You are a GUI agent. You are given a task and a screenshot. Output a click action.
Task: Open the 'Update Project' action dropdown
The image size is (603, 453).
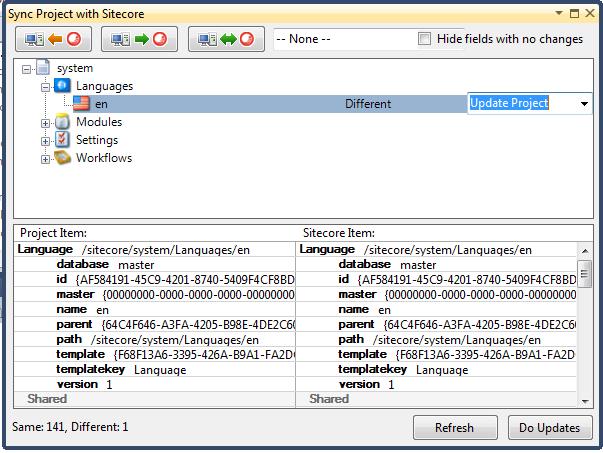[x=584, y=103]
